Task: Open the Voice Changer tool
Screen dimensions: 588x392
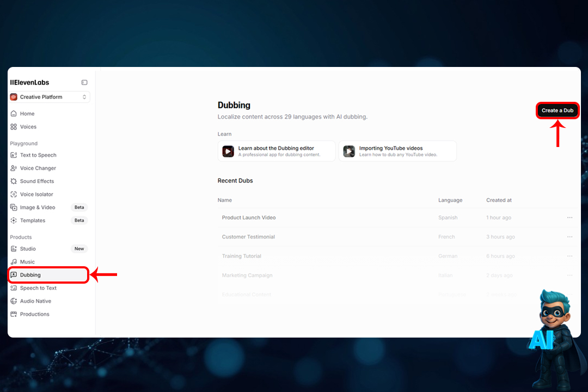Action: pyautogui.click(x=38, y=168)
